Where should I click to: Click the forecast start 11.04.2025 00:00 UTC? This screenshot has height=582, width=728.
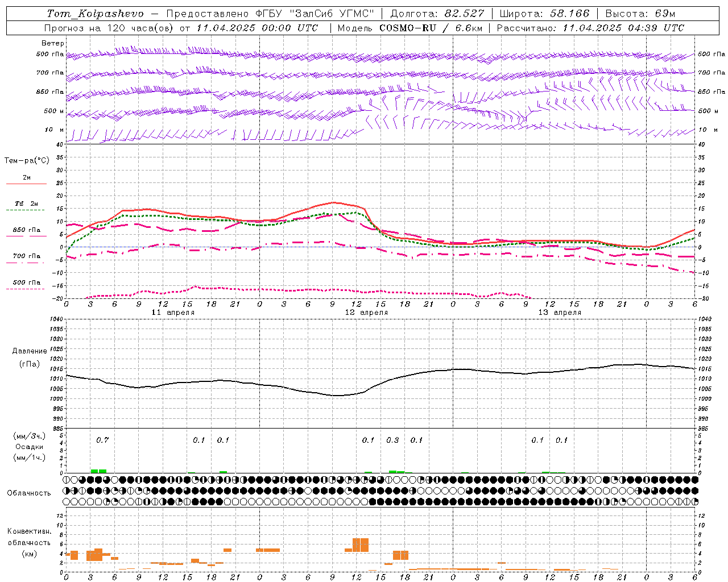[x=257, y=28]
